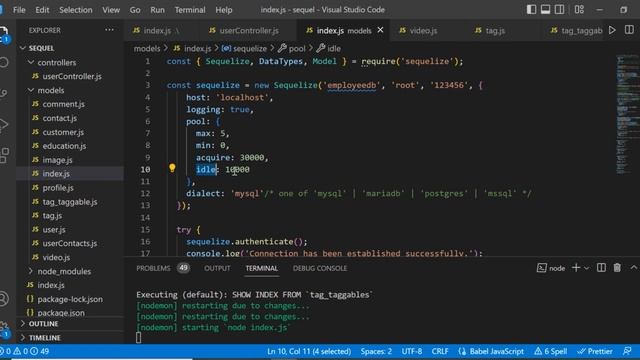Open the View menu

(111, 10)
